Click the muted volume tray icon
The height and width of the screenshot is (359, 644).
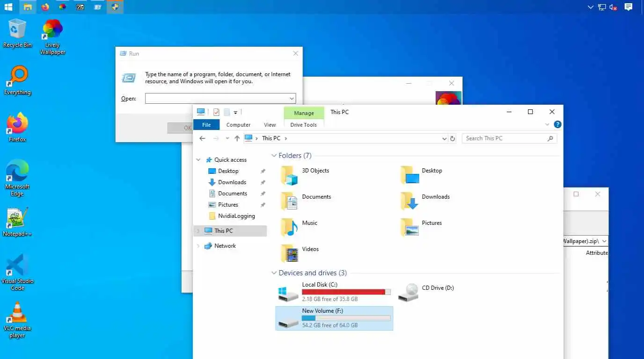614,7
